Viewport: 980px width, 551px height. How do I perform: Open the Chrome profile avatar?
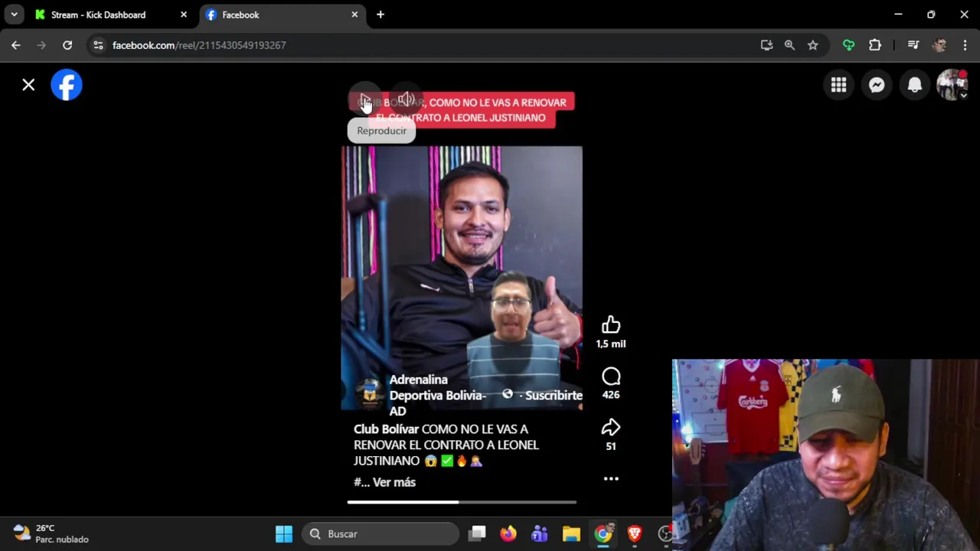point(939,45)
